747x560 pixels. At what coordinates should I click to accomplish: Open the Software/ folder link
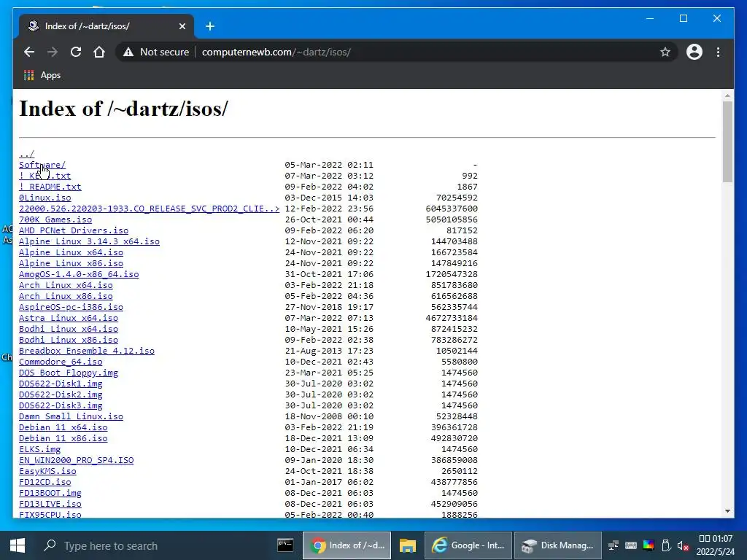pos(42,165)
